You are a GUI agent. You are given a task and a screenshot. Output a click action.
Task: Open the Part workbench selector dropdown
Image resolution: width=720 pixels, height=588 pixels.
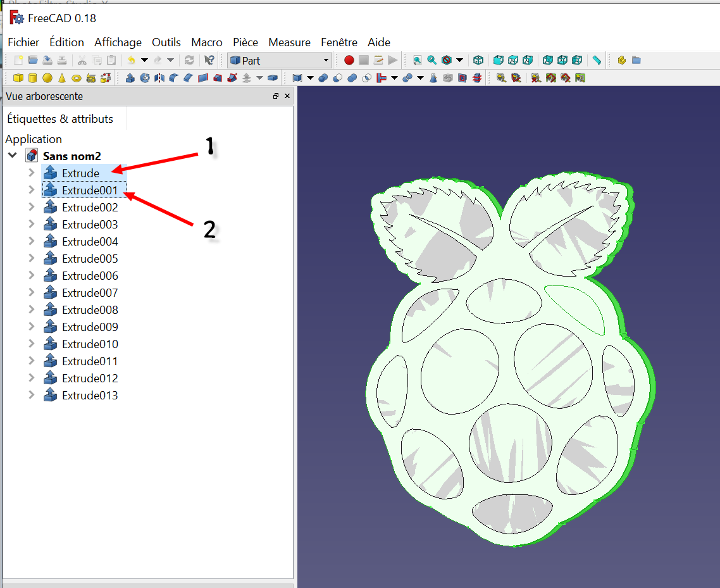click(279, 60)
